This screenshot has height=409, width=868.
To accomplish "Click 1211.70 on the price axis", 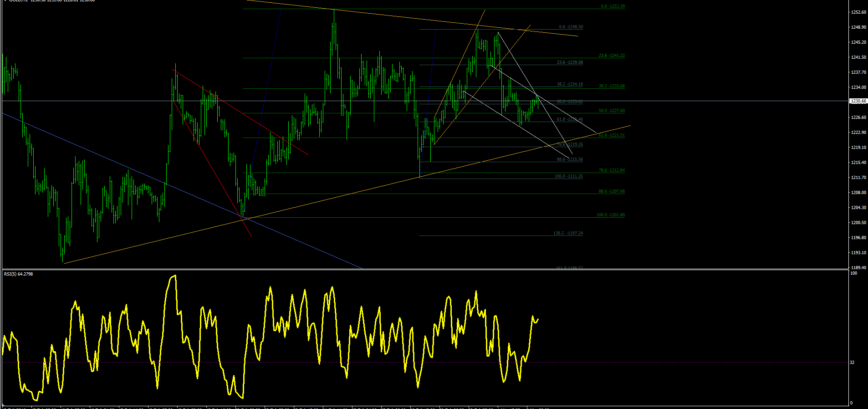I will click(x=858, y=178).
